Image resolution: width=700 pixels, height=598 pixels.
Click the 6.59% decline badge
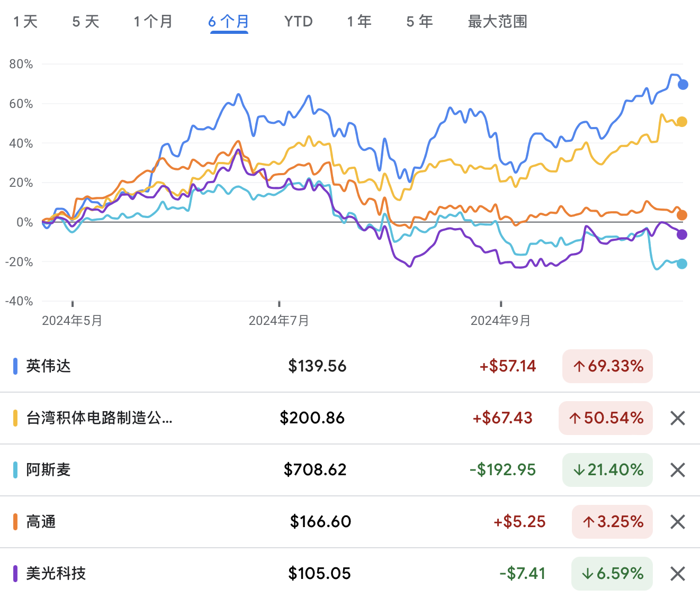click(612, 574)
